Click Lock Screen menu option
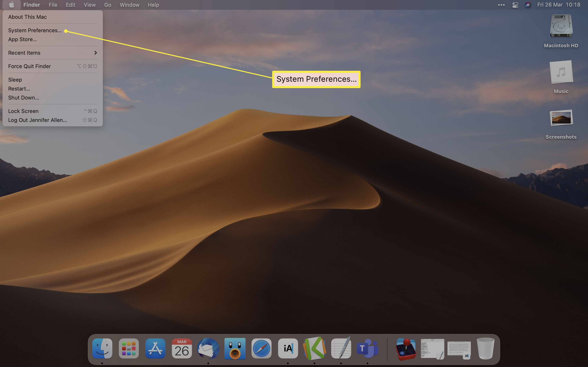Image resolution: width=588 pixels, height=367 pixels. tap(23, 110)
